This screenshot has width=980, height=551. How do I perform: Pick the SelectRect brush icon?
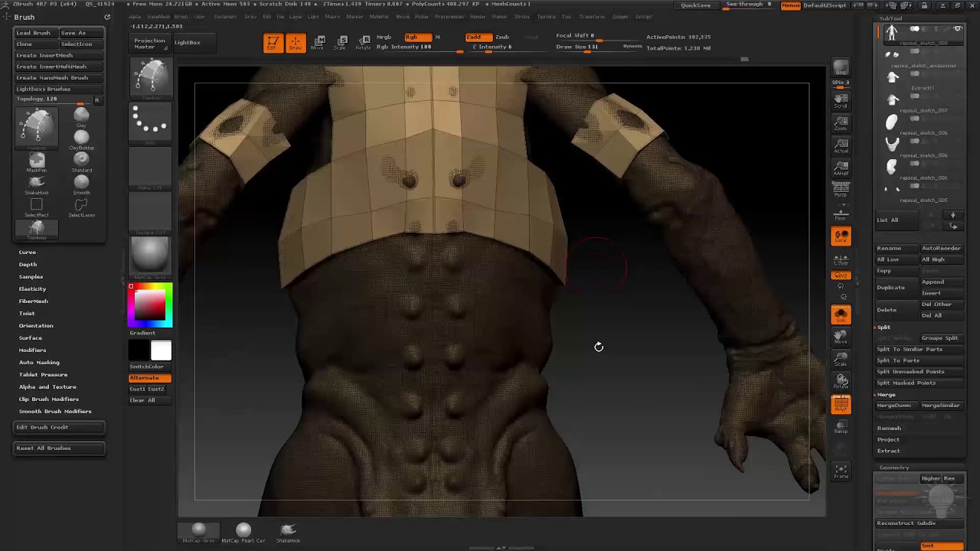click(36, 207)
